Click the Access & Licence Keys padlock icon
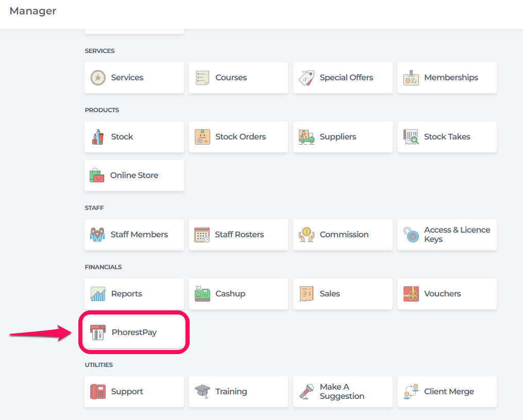 coord(411,235)
